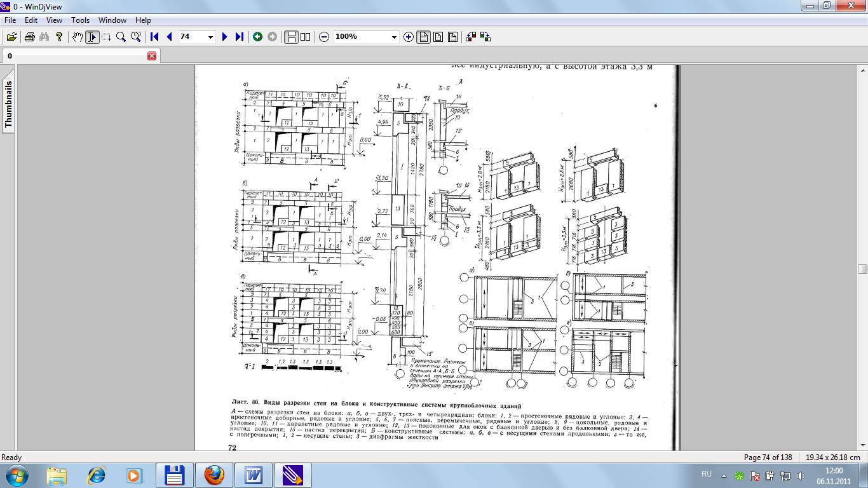This screenshot has width=868, height=488.
Task: Click the 19.34 x 26.18 cm page size
Action: 832,457
